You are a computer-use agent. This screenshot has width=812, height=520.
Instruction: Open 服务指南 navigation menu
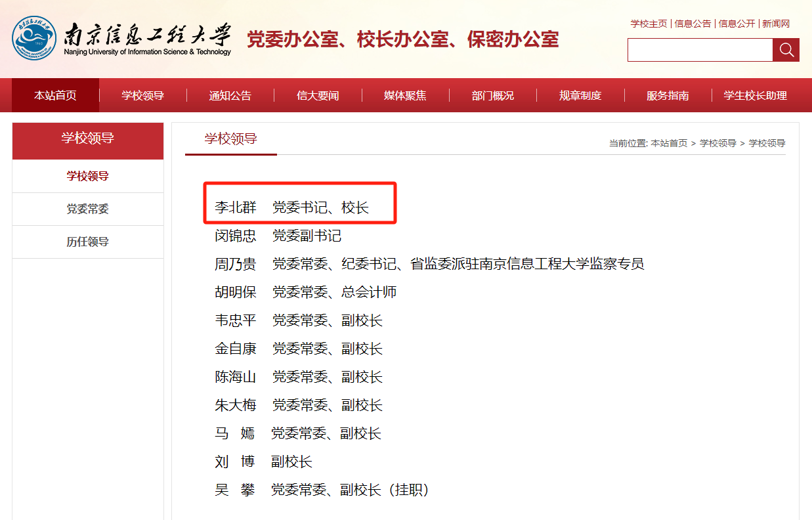point(668,95)
